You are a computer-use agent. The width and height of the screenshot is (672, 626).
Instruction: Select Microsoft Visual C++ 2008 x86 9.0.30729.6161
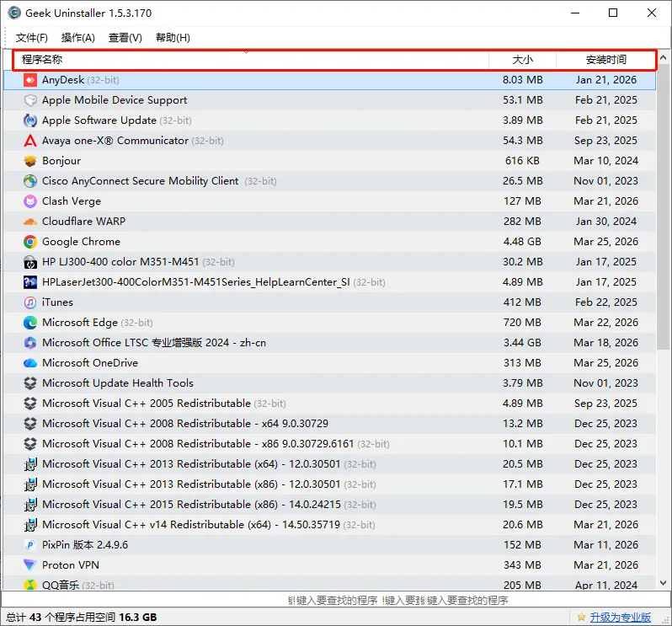[198, 444]
